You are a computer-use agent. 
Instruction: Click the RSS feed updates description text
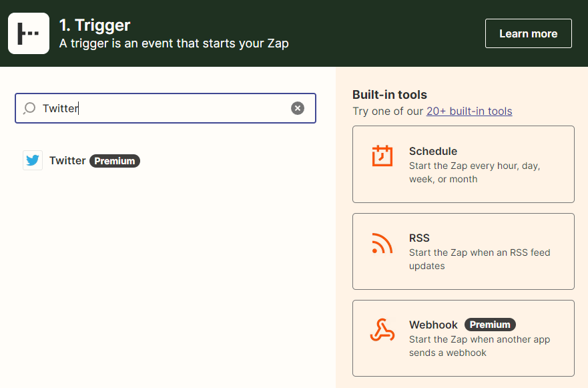pyautogui.click(x=480, y=259)
